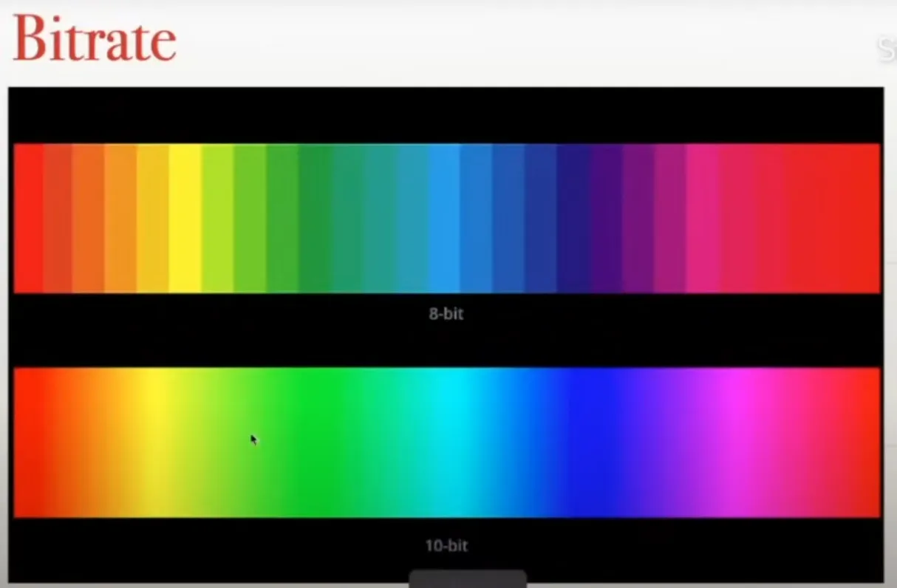The image size is (897, 588).
Task: Click the hot pink band in 8-bit strip
Action: (x=702, y=218)
